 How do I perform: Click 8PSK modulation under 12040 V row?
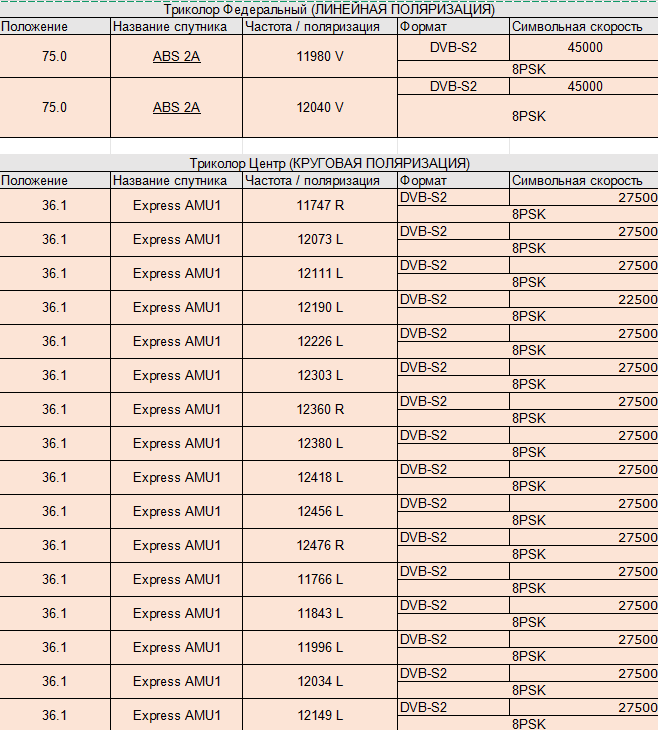click(x=528, y=116)
